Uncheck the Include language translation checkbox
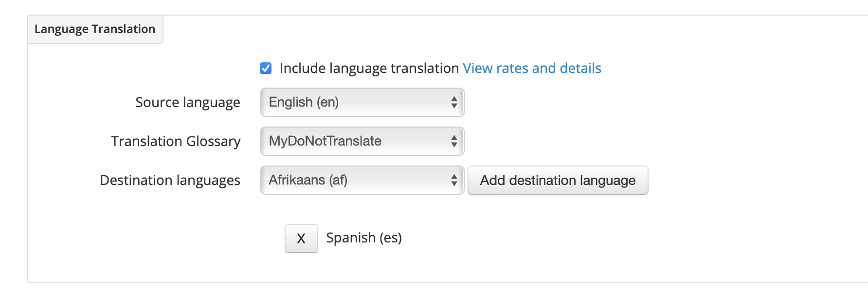The image size is (868, 295). point(266,68)
